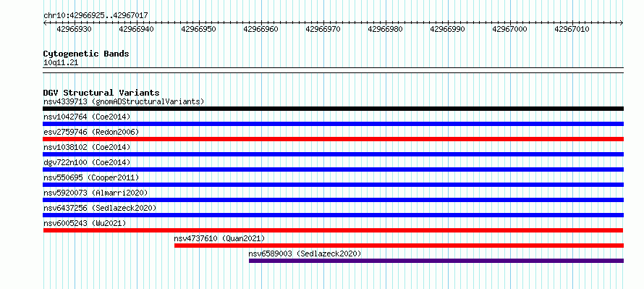Click ruler position 42966940
The image size is (644, 289).
(136, 29)
